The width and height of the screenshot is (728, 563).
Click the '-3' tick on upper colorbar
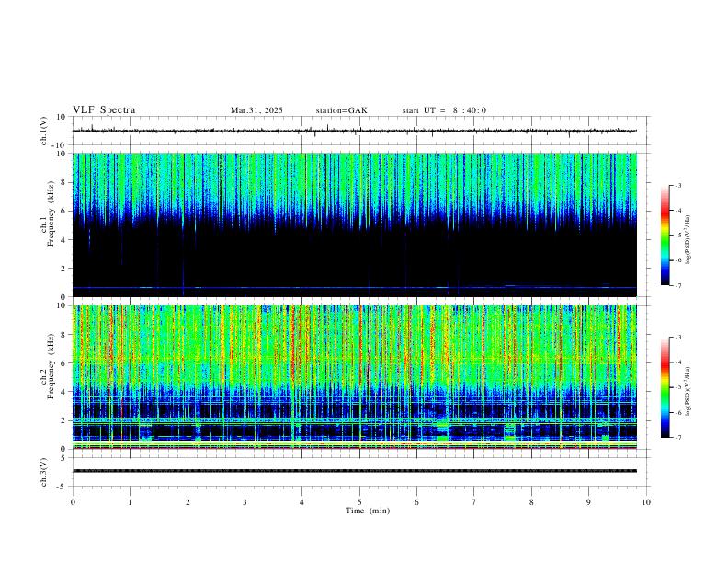pos(677,185)
